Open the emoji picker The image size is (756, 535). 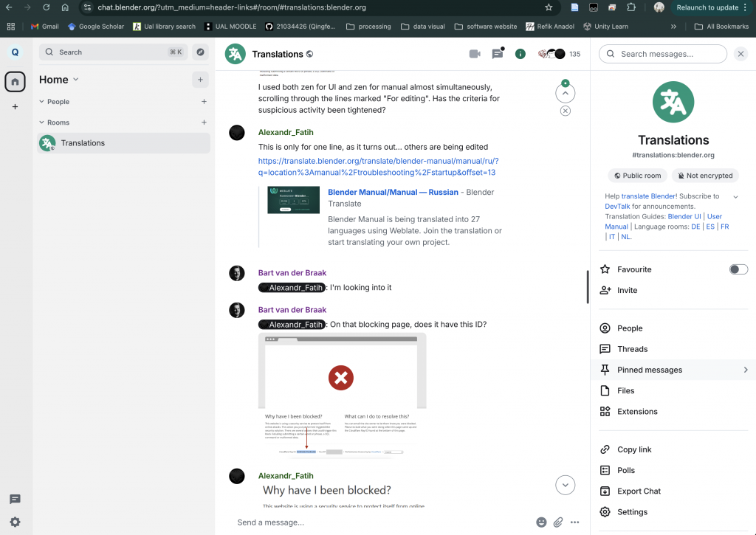pos(541,522)
